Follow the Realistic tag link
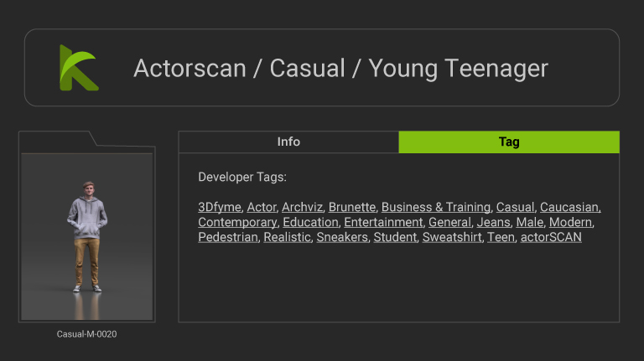Viewport: 644px width, 361px height. [x=287, y=237]
